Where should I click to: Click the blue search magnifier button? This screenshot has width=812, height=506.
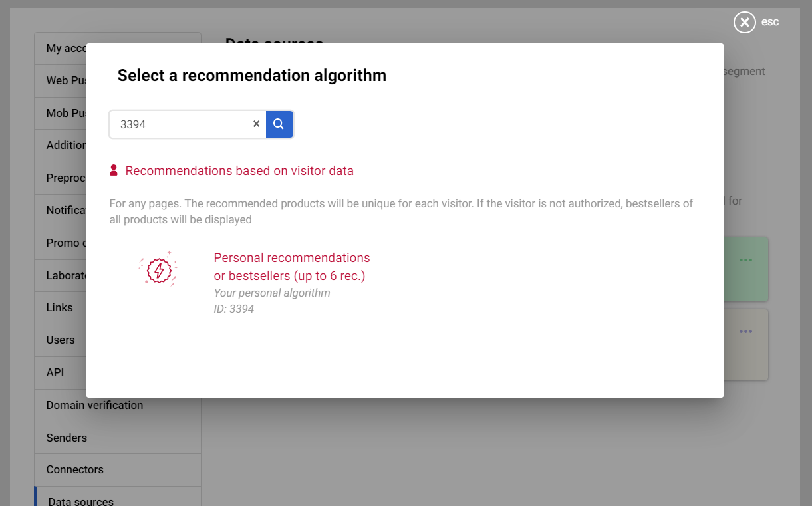[279, 124]
